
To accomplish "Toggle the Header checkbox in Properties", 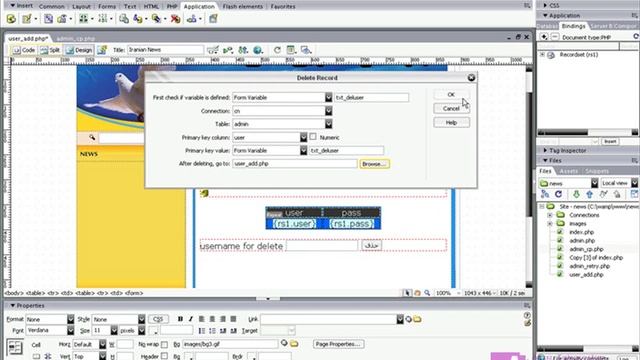I will coord(164,356).
